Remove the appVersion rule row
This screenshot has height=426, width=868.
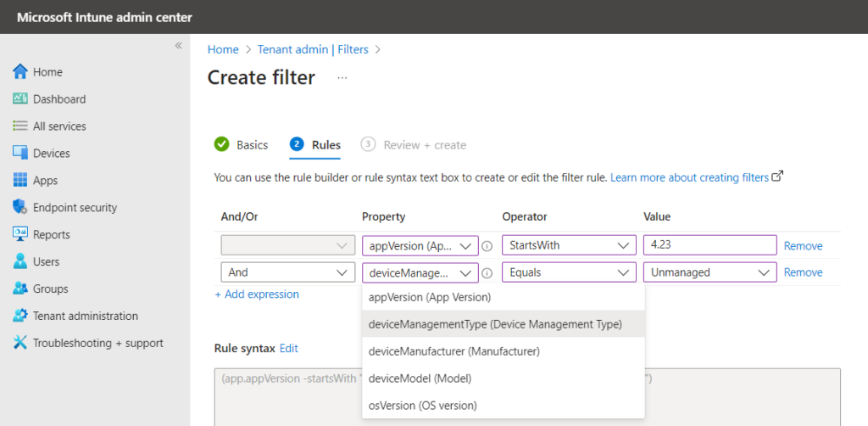click(804, 246)
